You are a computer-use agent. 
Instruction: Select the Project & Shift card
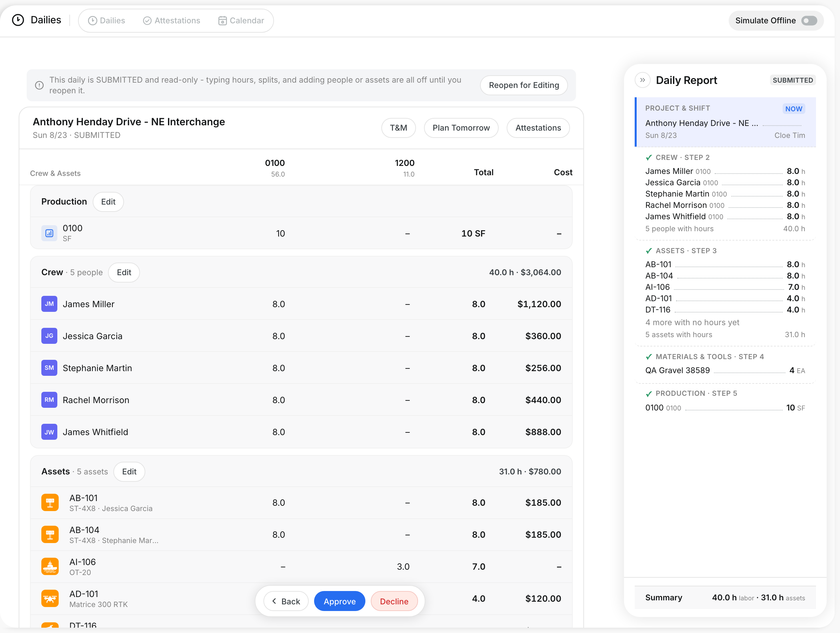click(725, 122)
